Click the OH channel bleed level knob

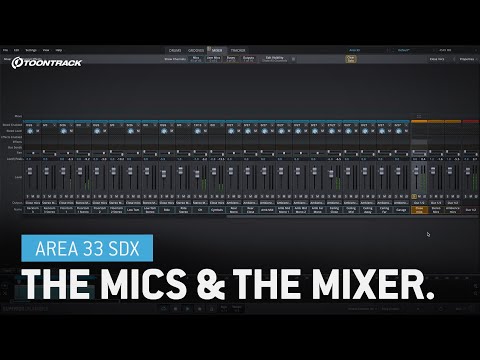coord(197,131)
